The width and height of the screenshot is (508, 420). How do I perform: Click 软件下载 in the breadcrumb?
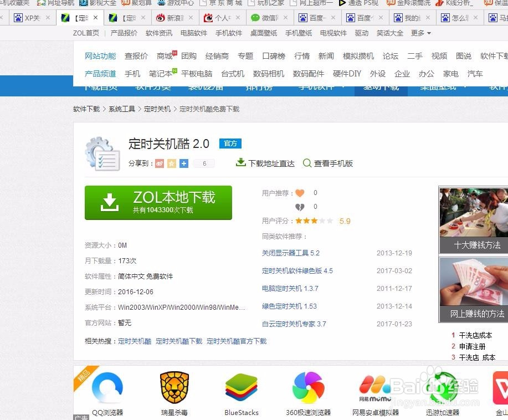[x=86, y=109]
